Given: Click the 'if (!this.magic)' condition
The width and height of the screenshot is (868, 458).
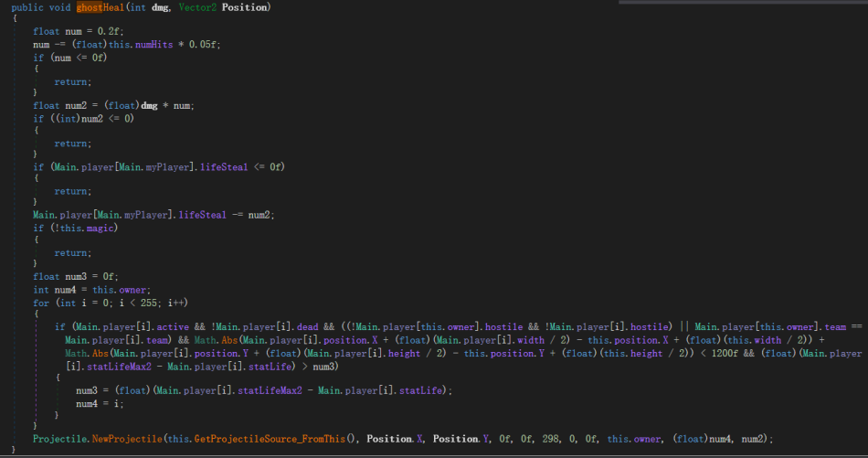Looking at the screenshot, I should click(x=75, y=229).
